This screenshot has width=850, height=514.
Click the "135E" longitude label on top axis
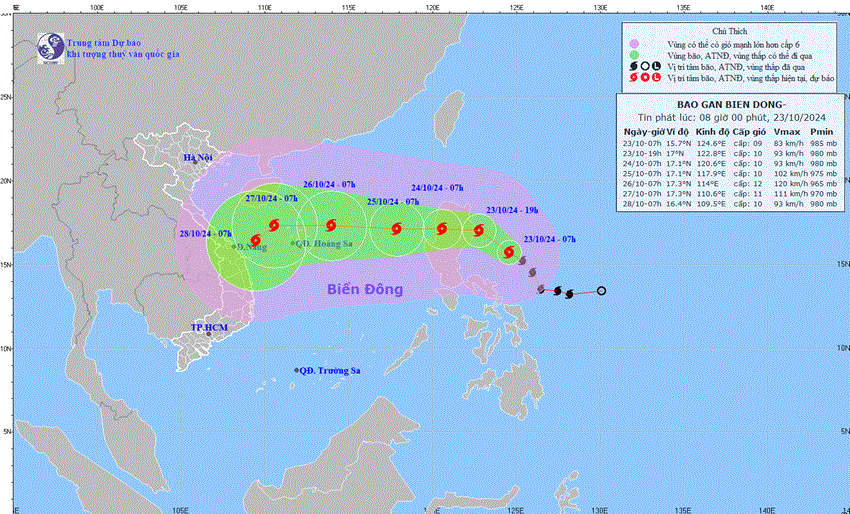[684, 8]
